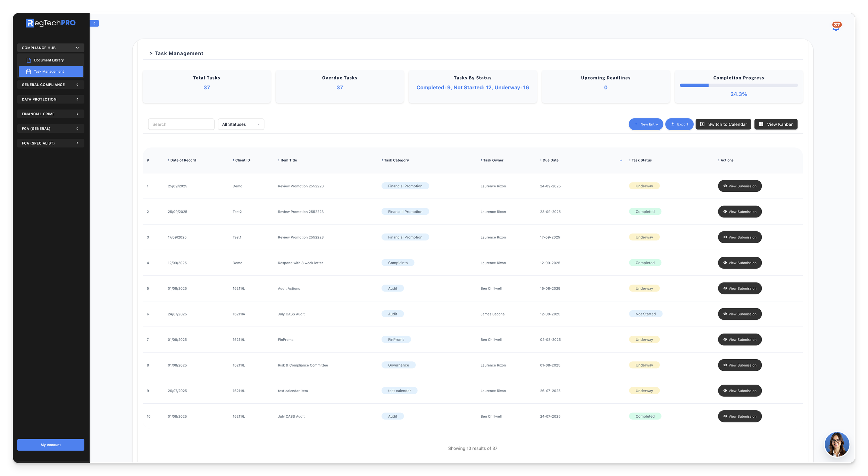Click the New Entry button
The width and height of the screenshot is (868, 476).
(x=645, y=124)
